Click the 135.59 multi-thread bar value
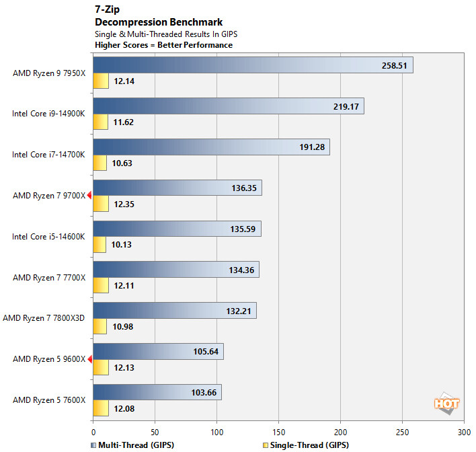 (243, 229)
